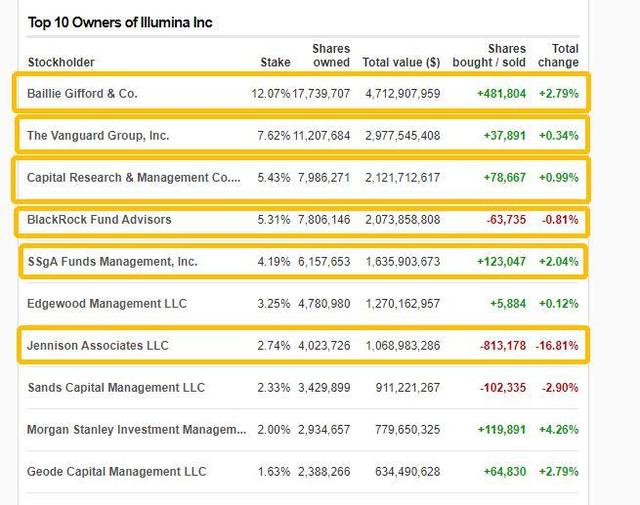Open Baillie Gifford & Co. stockholder link

[x=82, y=93]
